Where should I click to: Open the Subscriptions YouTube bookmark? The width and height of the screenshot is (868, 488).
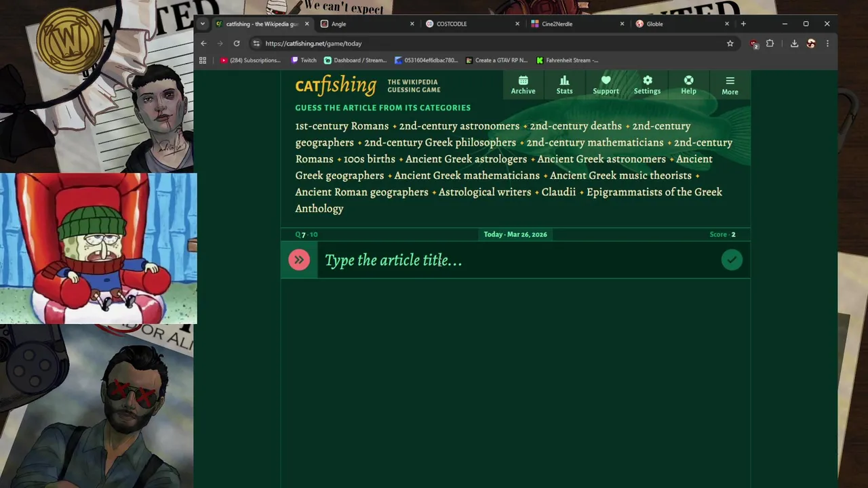(x=250, y=60)
